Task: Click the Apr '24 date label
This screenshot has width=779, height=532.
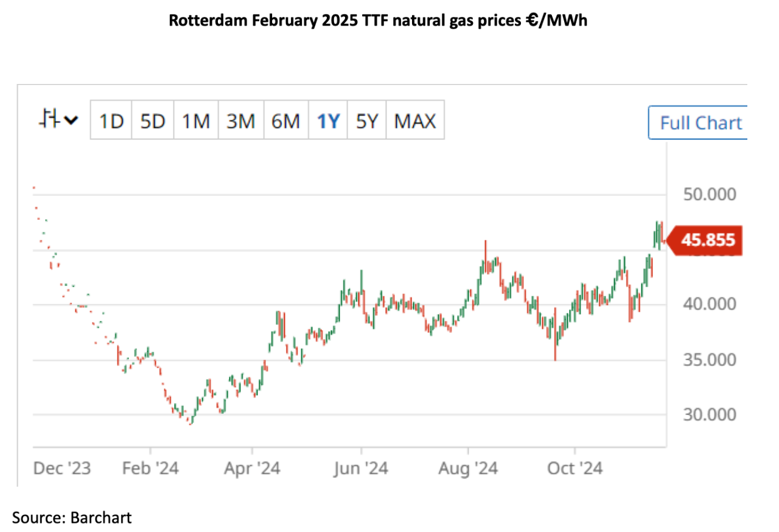Action: pos(252,469)
